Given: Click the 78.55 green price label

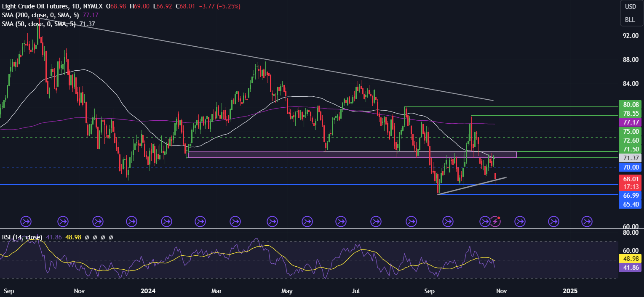Looking at the screenshot, I should 630,114.
